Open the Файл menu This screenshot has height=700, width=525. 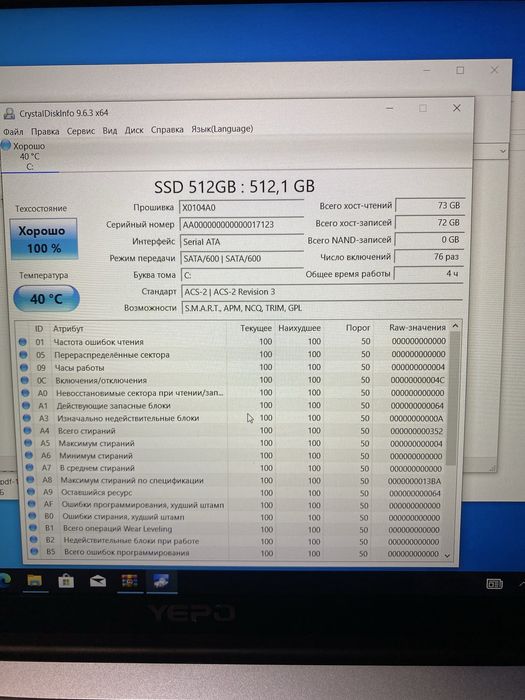13,132
